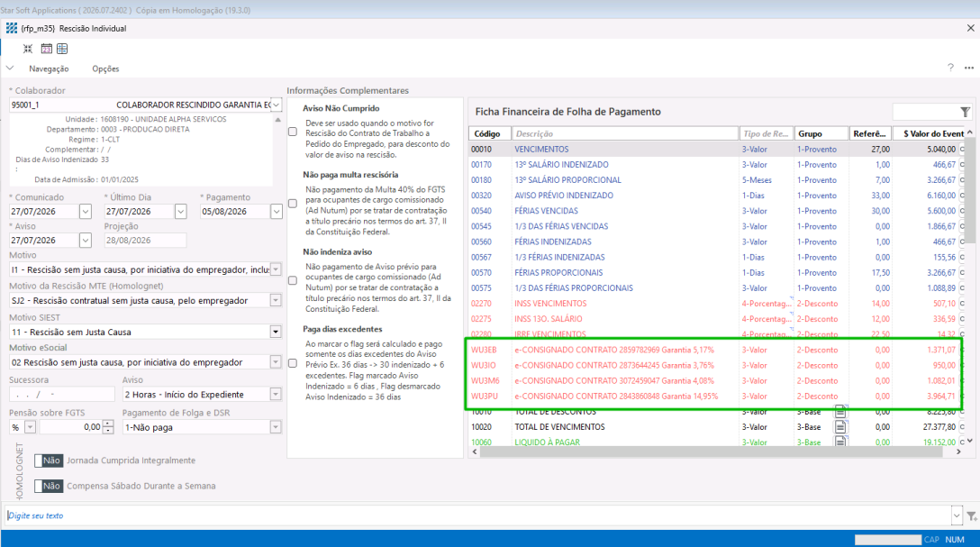Click the Ficha Financeira search box

pos(926,112)
